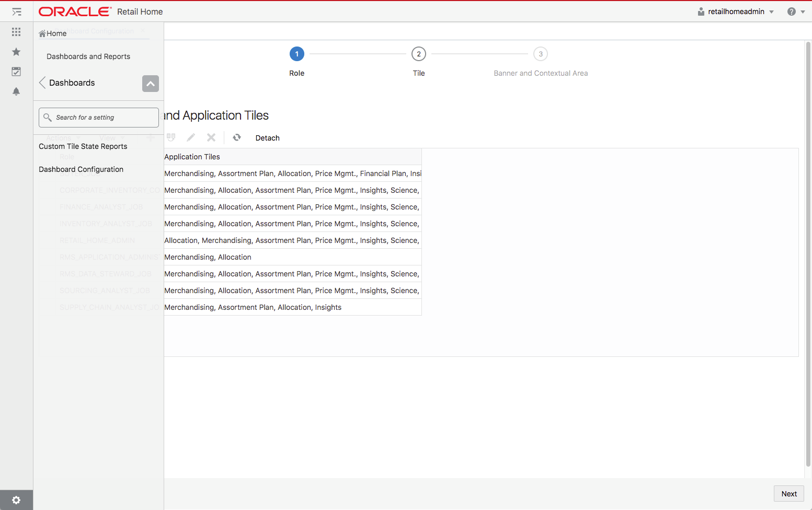Click the Next button
Image resolution: width=812 pixels, height=510 pixels.
pos(788,493)
